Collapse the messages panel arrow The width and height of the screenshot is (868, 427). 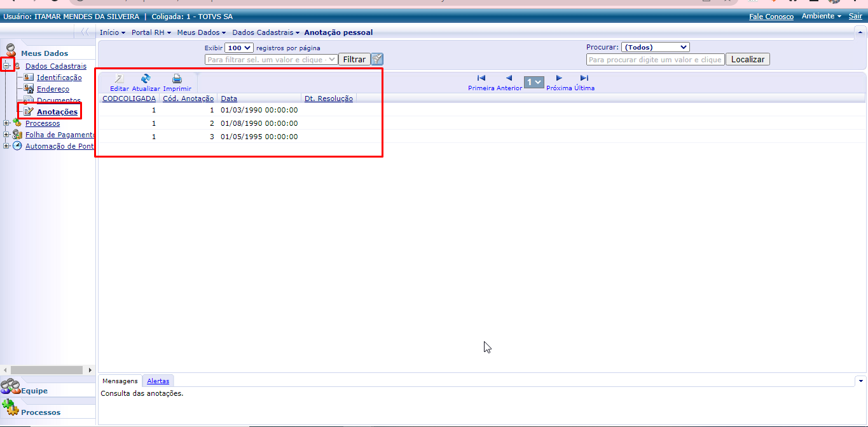pyautogui.click(x=861, y=381)
